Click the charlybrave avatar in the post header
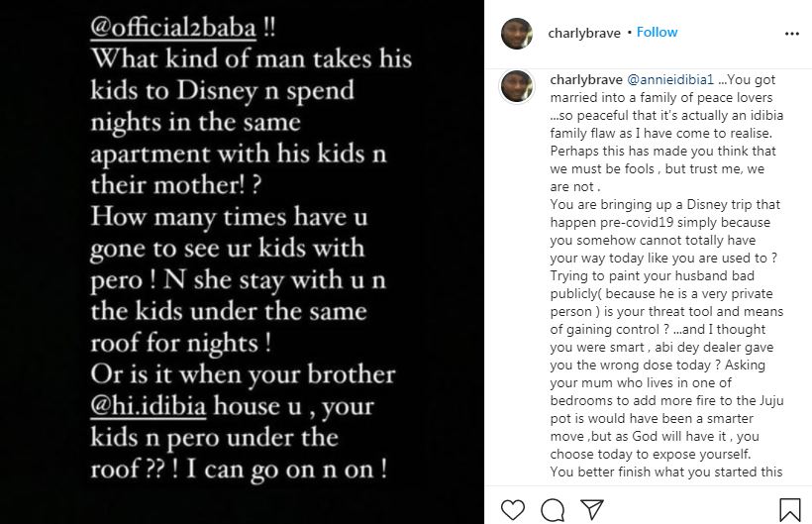The width and height of the screenshot is (812, 524). [x=517, y=33]
